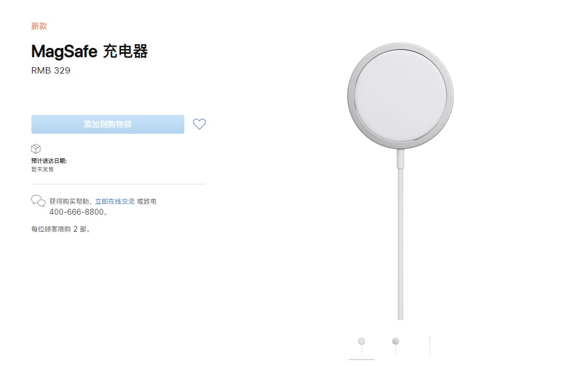This screenshot has width=588, height=366.
Task: Click the 添加到购物袋 add-to-bag button
Action: coord(108,124)
